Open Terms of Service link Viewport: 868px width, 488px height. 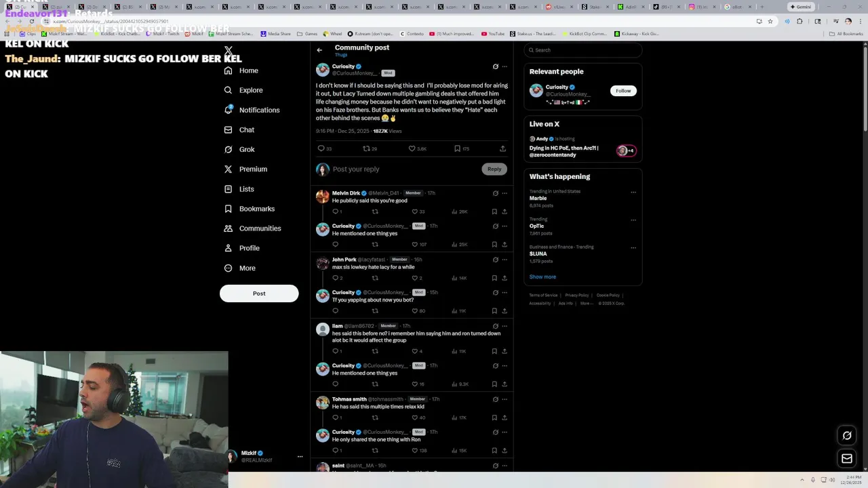point(543,296)
